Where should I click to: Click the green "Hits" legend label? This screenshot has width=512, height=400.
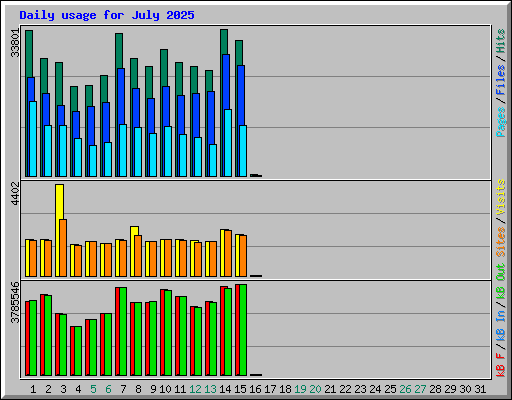(501, 41)
